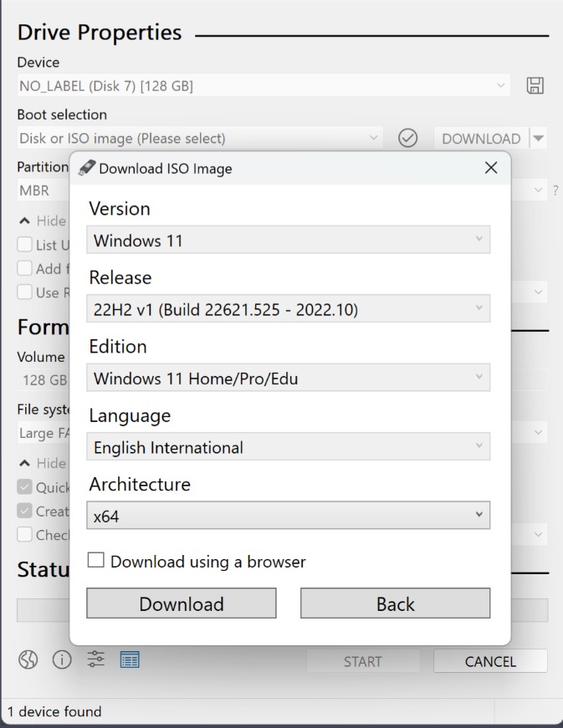Click the Download button in dialog
The width and height of the screenshot is (563, 728).
click(x=182, y=603)
